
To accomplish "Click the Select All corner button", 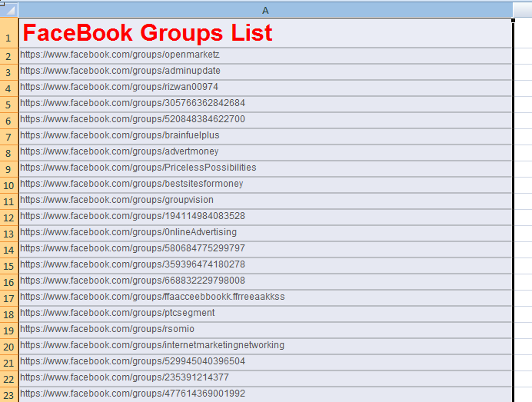I will click(x=9, y=10).
